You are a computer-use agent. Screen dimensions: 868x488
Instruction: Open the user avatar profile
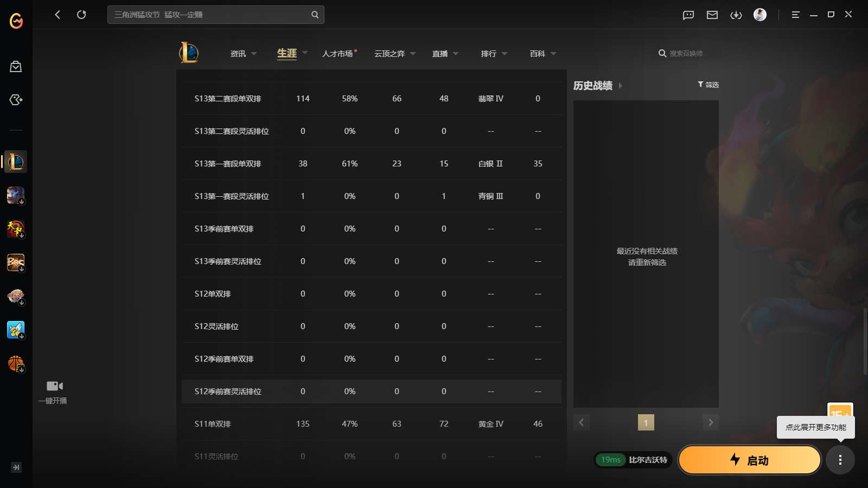[x=760, y=15]
